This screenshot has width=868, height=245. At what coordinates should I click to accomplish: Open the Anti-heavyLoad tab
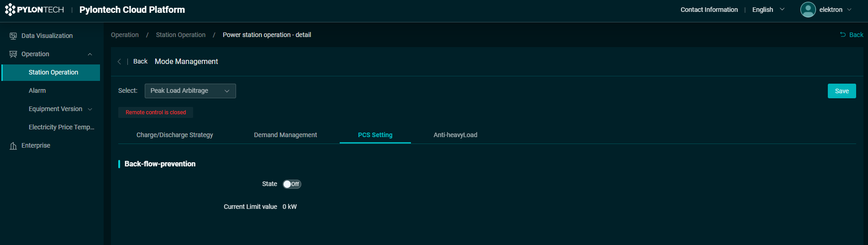455,135
